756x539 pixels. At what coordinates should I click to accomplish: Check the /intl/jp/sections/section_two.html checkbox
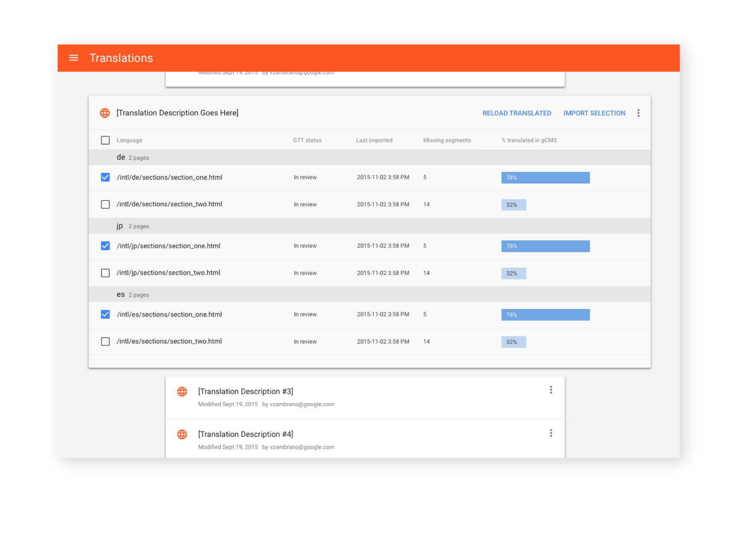pyautogui.click(x=105, y=273)
